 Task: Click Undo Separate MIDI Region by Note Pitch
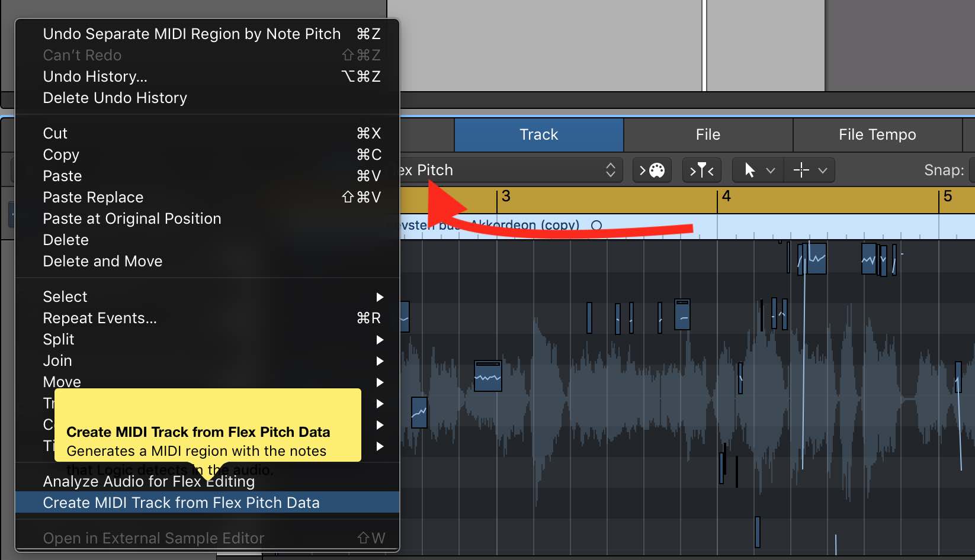(x=191, y=34)
